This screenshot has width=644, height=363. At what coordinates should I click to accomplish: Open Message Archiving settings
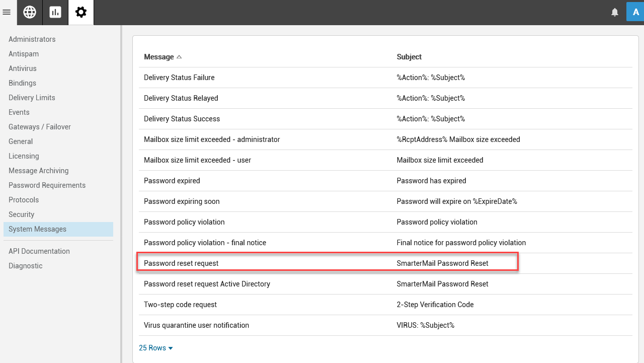[39, 171]
